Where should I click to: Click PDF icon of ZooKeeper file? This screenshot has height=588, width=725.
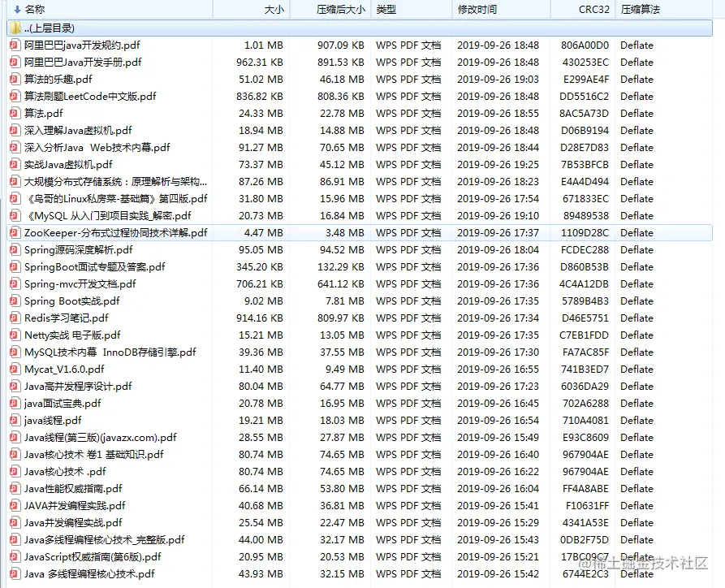15,233
